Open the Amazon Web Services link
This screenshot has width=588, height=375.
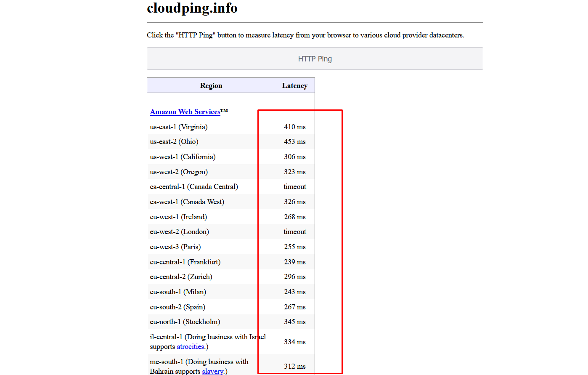(185, 112)
